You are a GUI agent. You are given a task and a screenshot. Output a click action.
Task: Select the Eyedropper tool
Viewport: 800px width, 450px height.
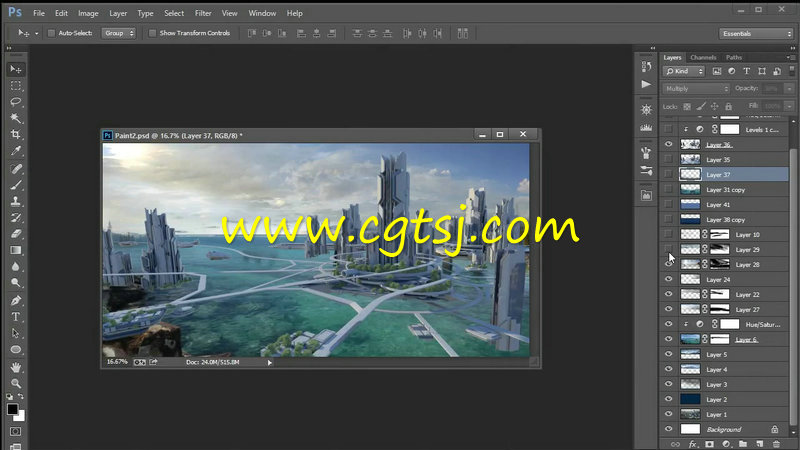tap(16, 151)
